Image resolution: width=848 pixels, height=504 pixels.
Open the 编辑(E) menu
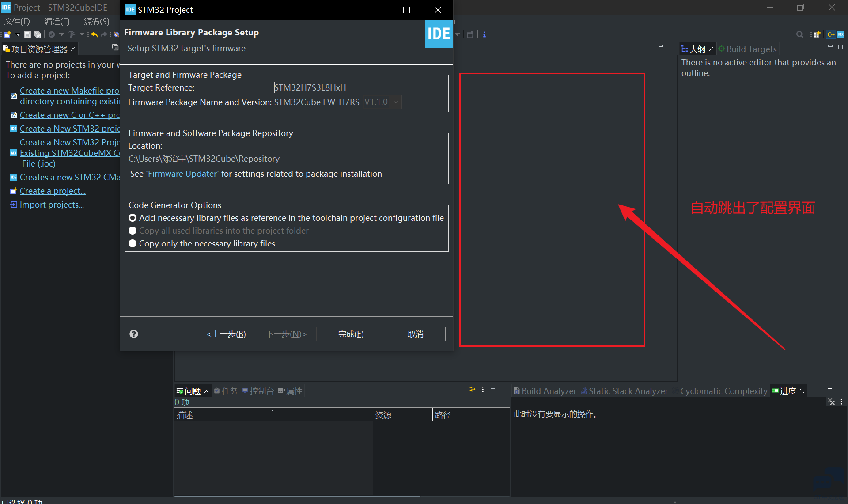tap(57, 21)
